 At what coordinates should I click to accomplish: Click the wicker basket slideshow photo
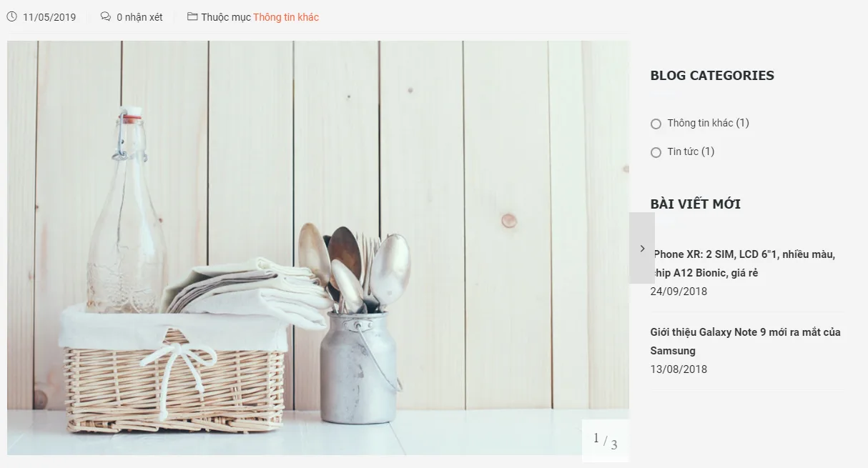coord(318,247)
